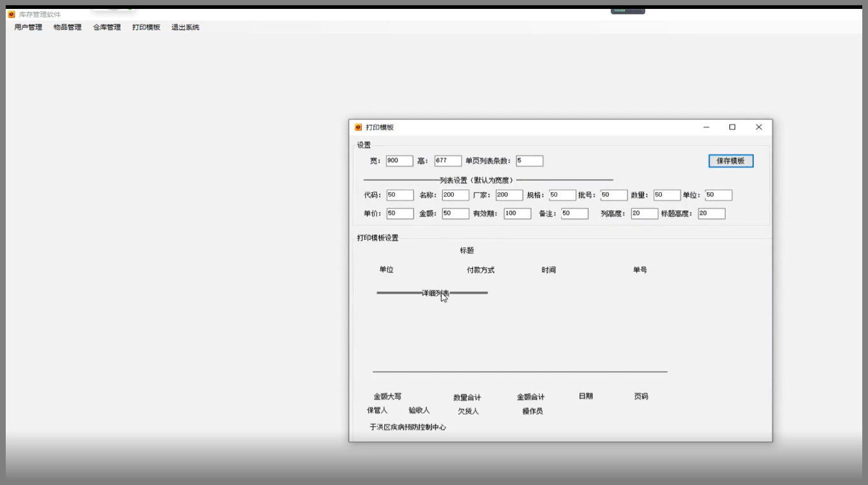The width and height of the screenshot is (868, 485).
Task: Focus the 单页列表条数 input box
Action: [529, 161]
